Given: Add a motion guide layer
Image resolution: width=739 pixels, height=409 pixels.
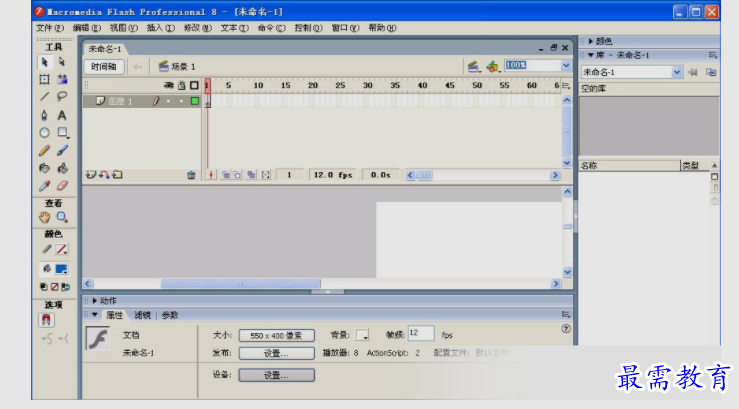Looking at the screenshot, I should pos(104,175).
